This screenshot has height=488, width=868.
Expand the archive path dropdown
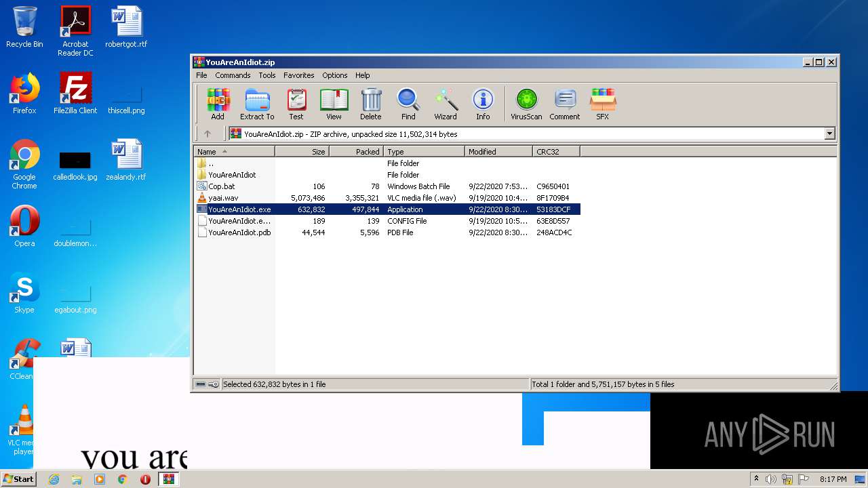pyautogui.click(x=829, y=134)
